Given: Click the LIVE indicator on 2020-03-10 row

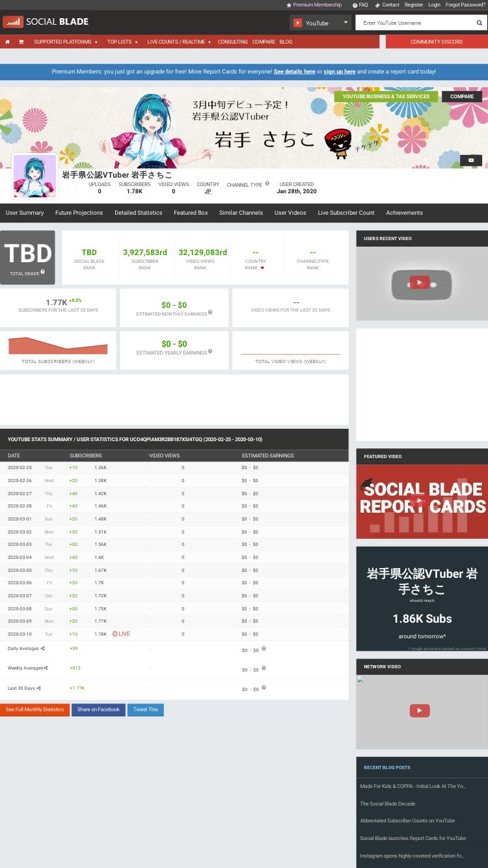Looking at the screenshot, I should pos(121,634).
